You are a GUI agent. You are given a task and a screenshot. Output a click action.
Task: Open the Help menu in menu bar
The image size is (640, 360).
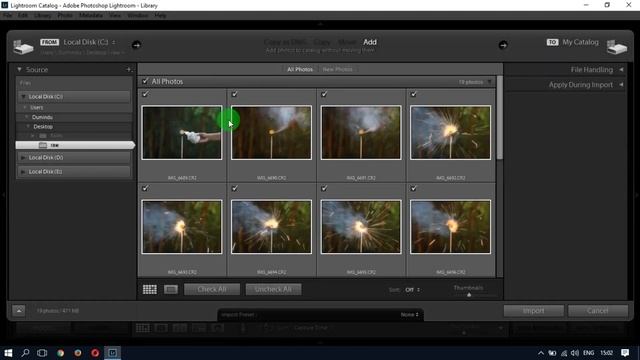coord(160,16)
